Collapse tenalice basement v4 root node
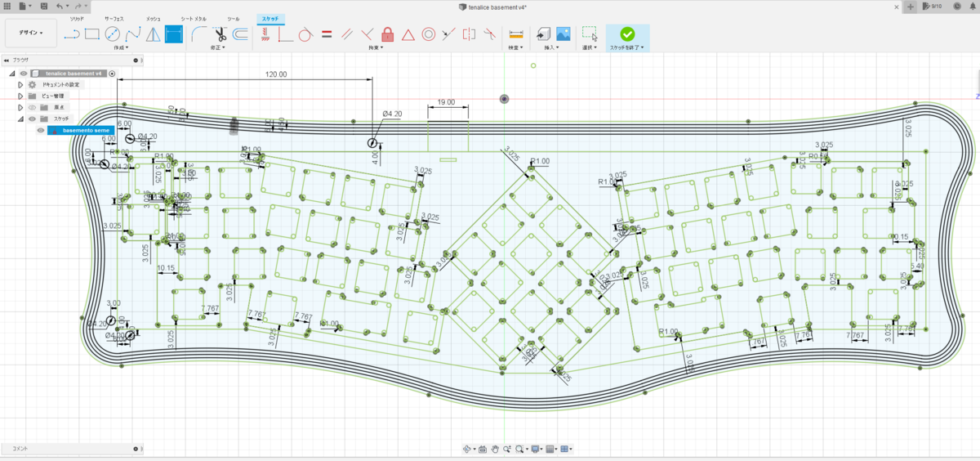This screenshot has width=980, height=461. pos(12,74)
